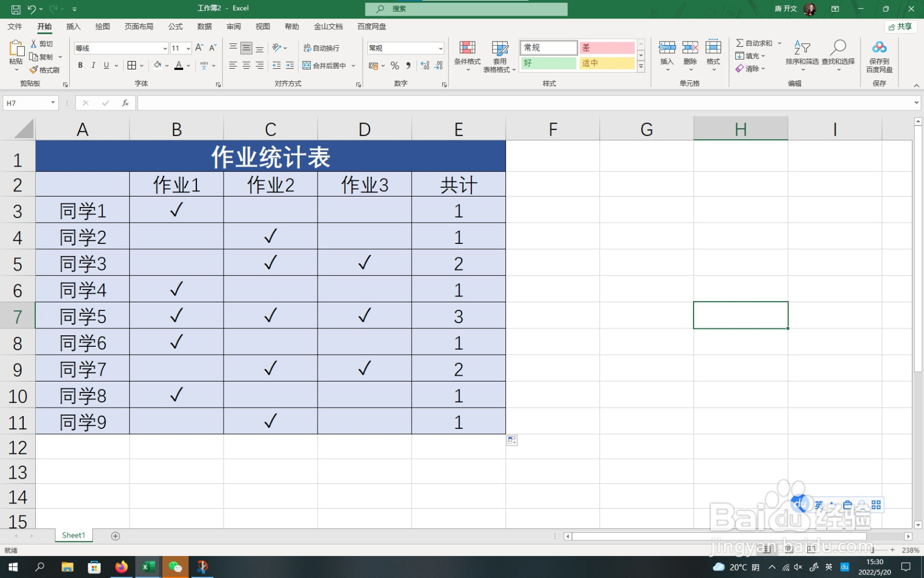Toggle bold formatting
924x578 pixels.
click(80, 65)
